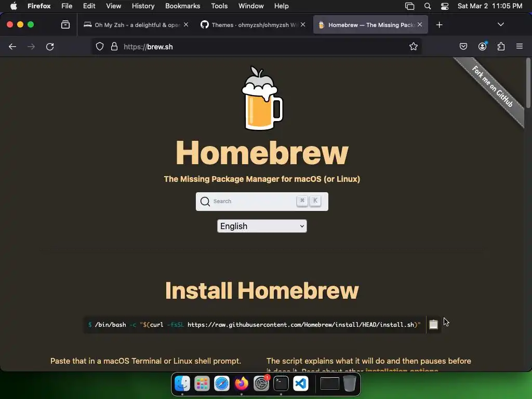Click the date and time clock
The image size is (532, 399).
pos(490,6)
